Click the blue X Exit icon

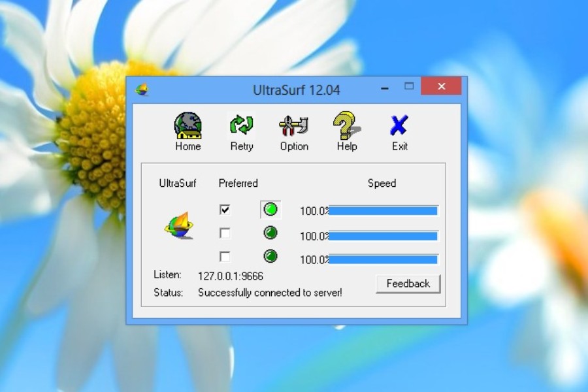point(399,126)
